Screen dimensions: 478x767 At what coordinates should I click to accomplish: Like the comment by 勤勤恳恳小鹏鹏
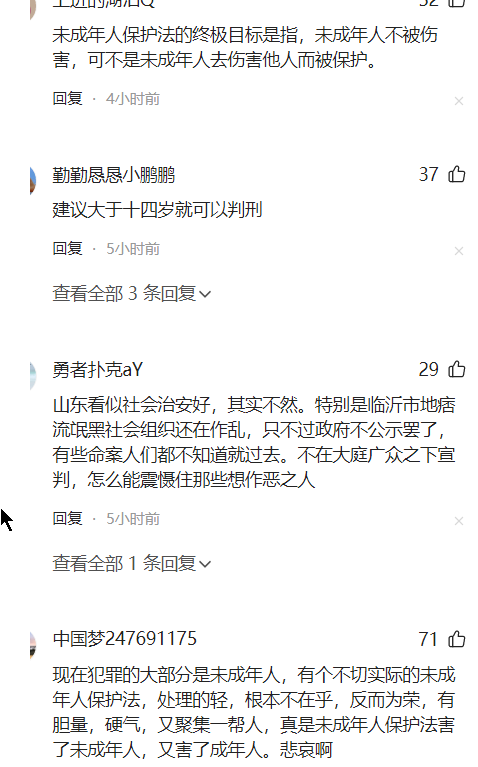[456, 174]
